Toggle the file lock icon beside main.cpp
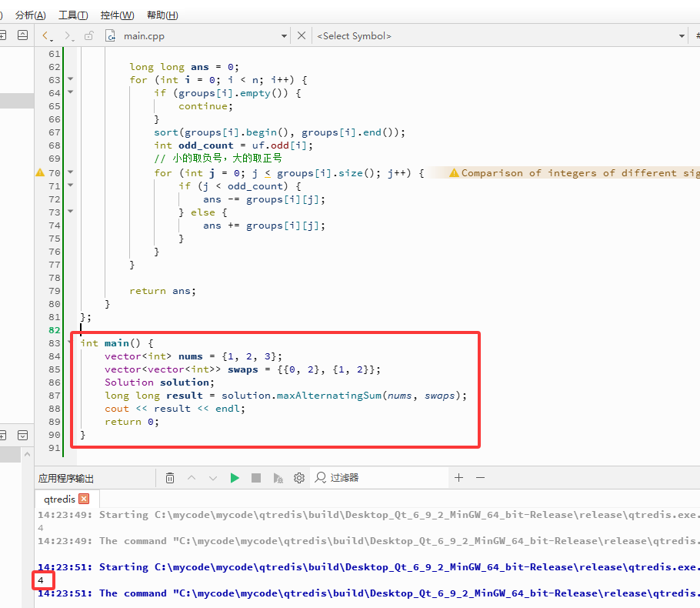The width and height of the screenshot is (700, 608). coord(89,35)
